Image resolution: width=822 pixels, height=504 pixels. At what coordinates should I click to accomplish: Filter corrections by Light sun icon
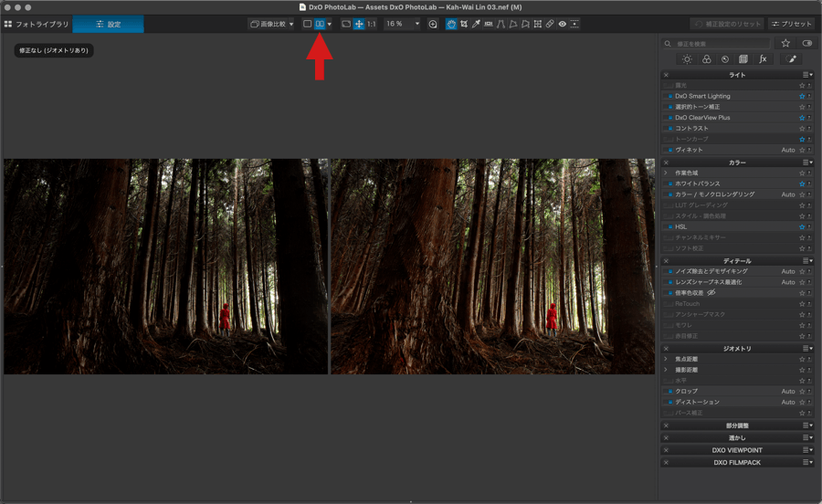pyautogui.click(x=687, y=59)
